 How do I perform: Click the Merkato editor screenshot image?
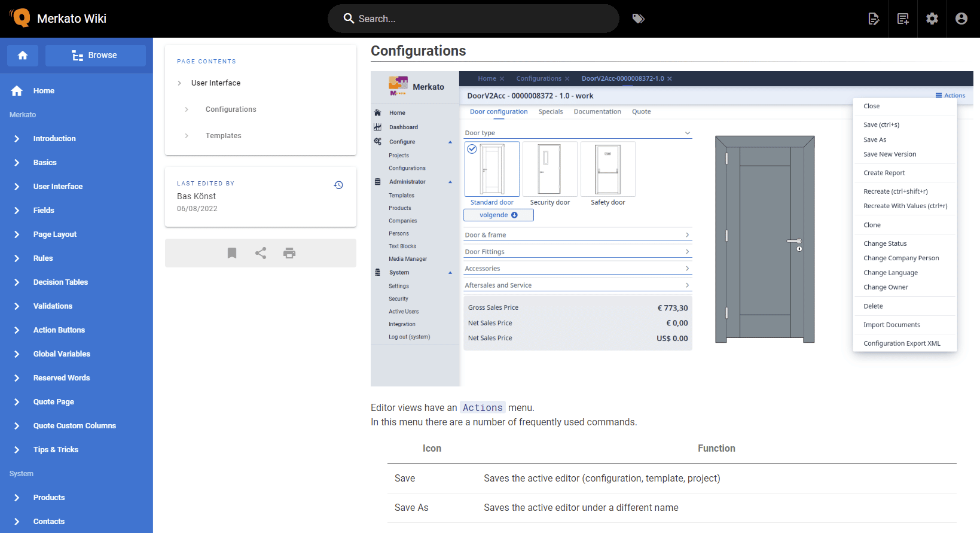pos(672,229)
